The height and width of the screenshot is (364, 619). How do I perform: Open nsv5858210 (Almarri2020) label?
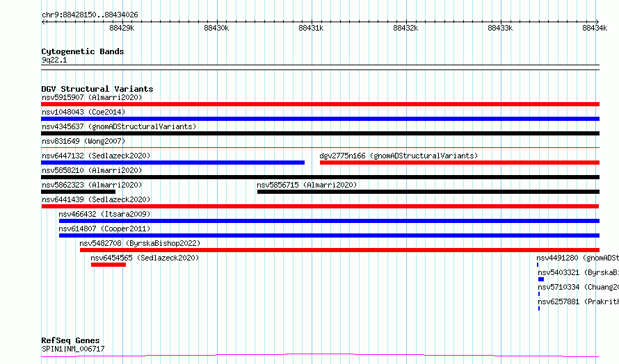(92, 170)
